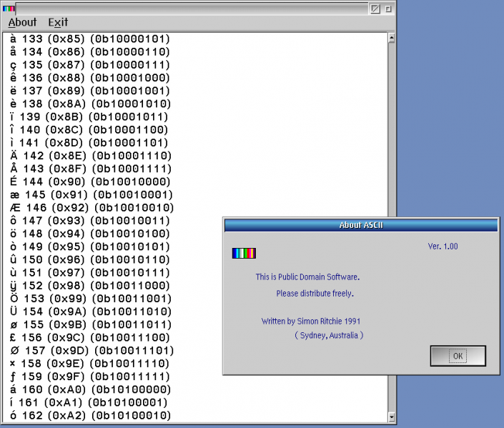Click the row for ó 162 (0xA2)

coord(89,415)
